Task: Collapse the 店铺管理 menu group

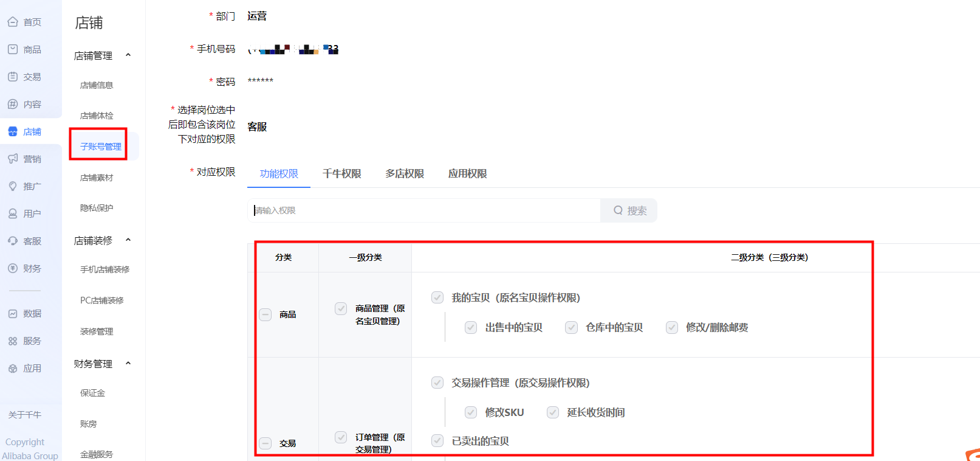Action: coord(128,55)
